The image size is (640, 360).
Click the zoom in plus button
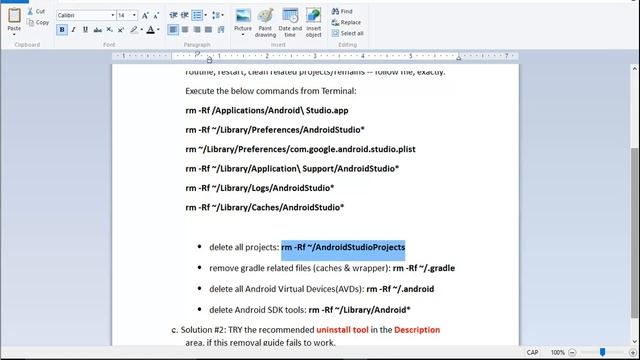(633, 352)
